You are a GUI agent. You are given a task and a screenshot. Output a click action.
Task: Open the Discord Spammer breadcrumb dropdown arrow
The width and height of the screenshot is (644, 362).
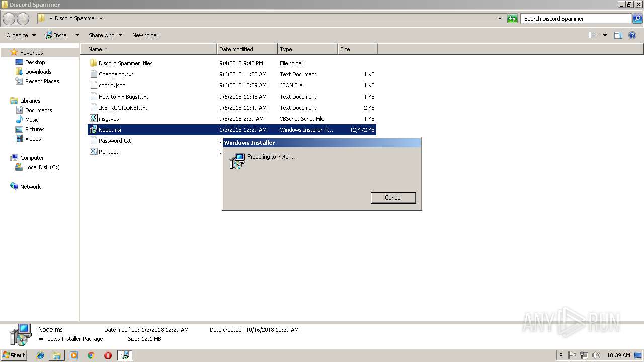tap(101, 19)
